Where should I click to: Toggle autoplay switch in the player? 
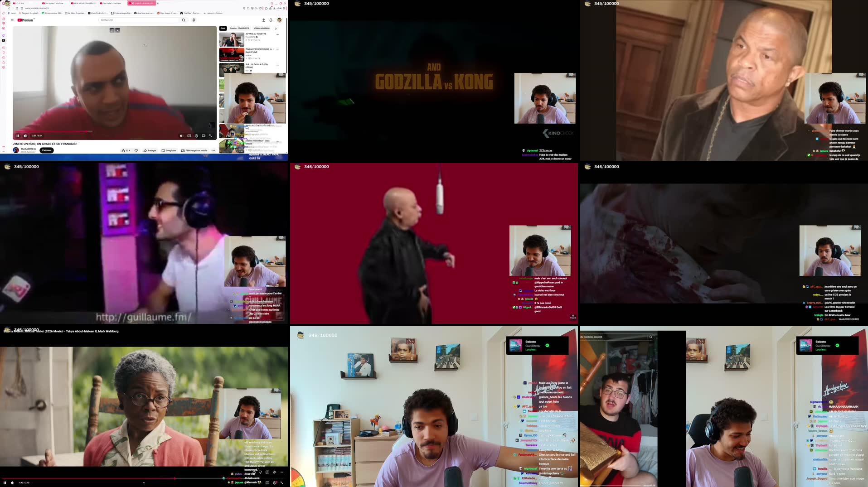click(x=181, y=135)
